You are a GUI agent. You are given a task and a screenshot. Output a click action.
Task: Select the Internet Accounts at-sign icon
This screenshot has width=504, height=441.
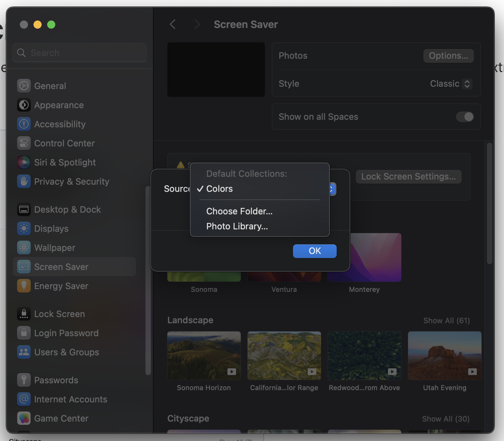tap(24, 399)
